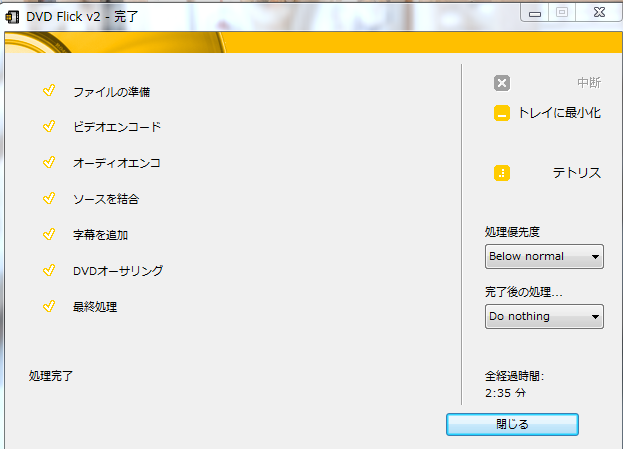Click the greyed 中断 label
Image resolution: width=623 pixels, height=449 pixels.
click(589, 83)
